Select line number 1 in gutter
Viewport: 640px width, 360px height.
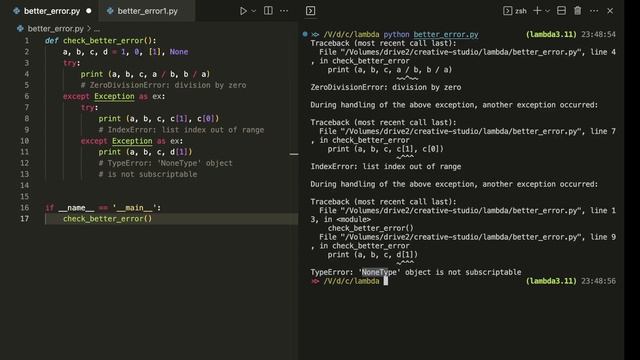[27, 40]
